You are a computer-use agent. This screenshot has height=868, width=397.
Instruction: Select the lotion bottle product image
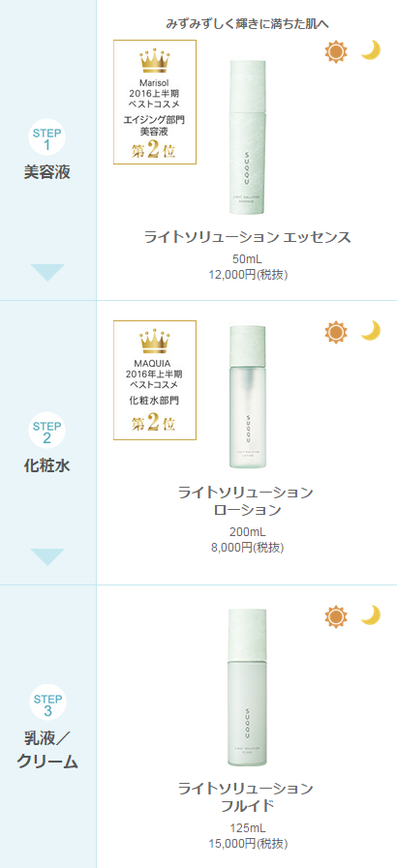coord(248,397)
